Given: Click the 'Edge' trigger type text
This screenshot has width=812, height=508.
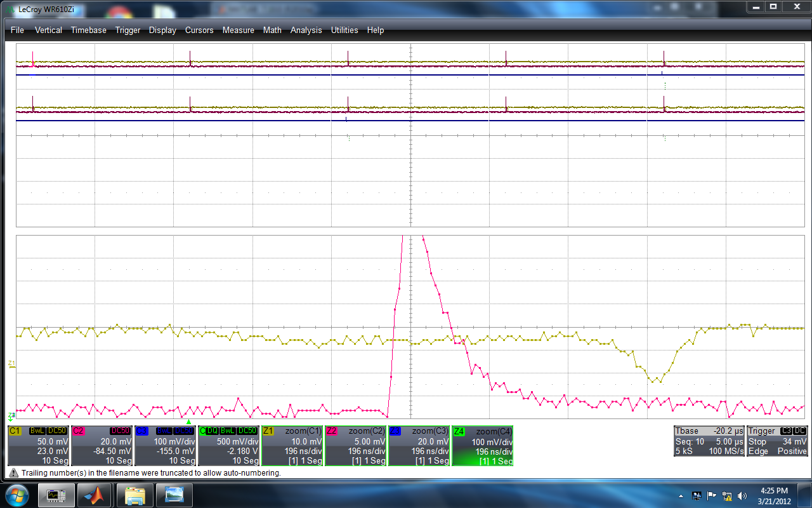Looking at the screenshot, I should pos(758,451).
